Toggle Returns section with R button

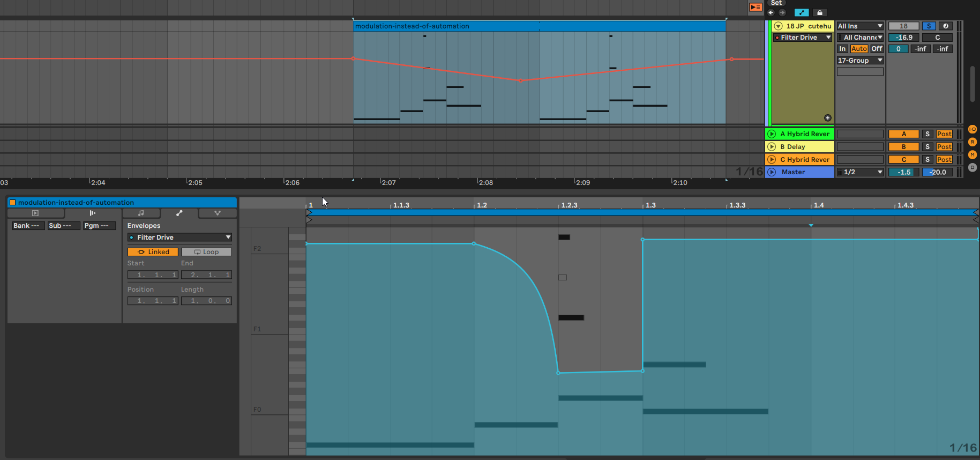972,142
